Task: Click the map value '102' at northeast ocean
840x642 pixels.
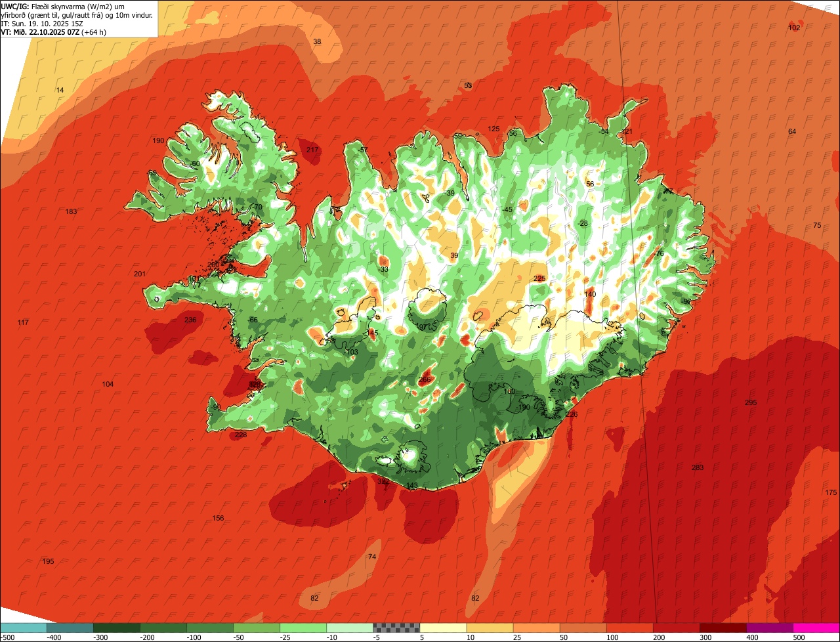Action: pos(794,28)
